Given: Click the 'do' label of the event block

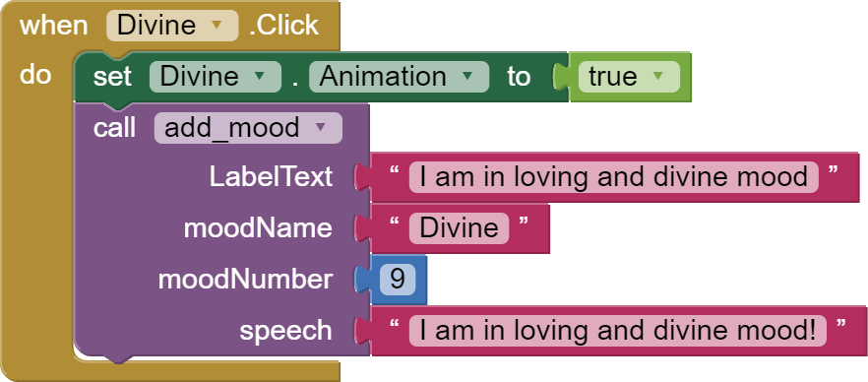Looking at the screenshot, I should [34, 74].
